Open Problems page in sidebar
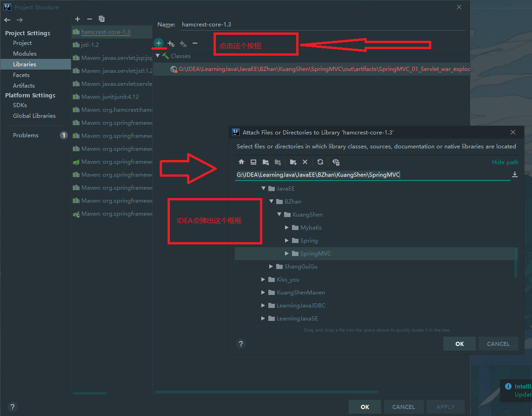Screen dimensions: 532x416 click(26, 135)
